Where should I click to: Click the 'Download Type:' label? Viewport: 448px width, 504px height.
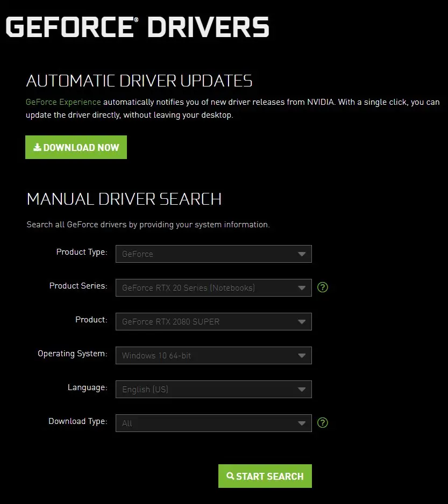[x=78, y=421]
